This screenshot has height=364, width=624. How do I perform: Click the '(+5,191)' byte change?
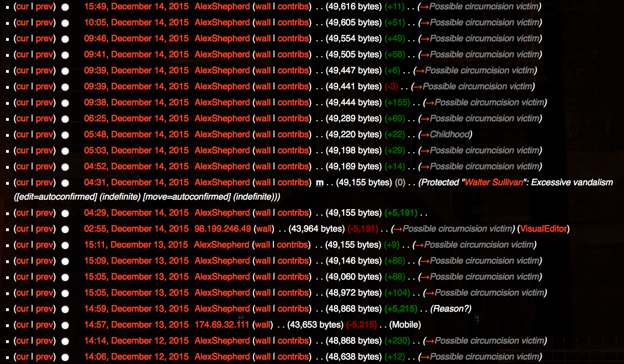(x=401, y=213)
